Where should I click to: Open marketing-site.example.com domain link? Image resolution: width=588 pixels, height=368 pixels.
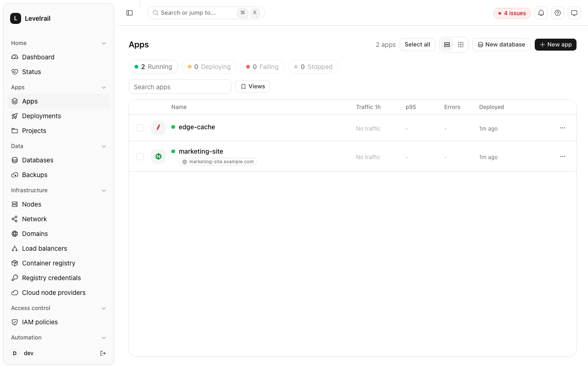(218, 162)
